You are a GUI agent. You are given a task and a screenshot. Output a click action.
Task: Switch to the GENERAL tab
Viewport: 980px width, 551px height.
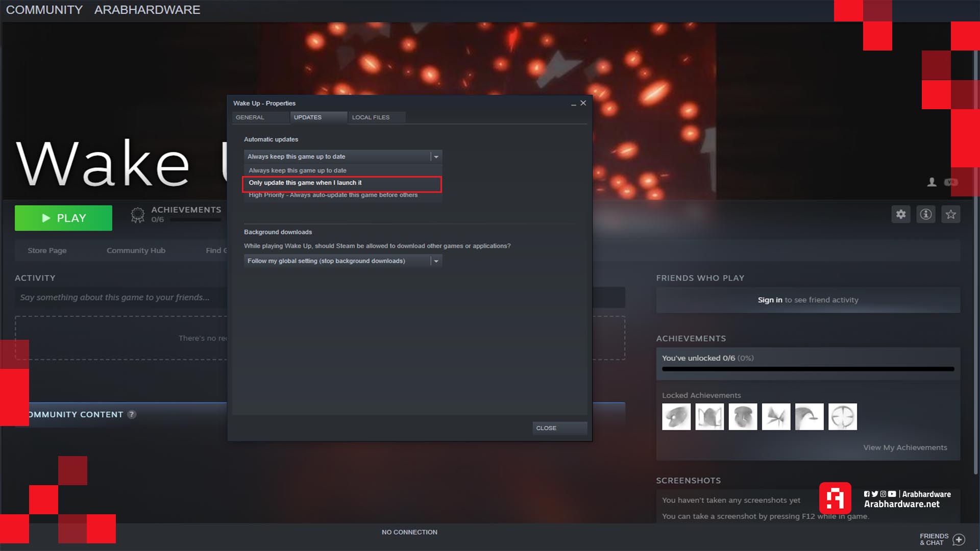click(x=260, y=117)
